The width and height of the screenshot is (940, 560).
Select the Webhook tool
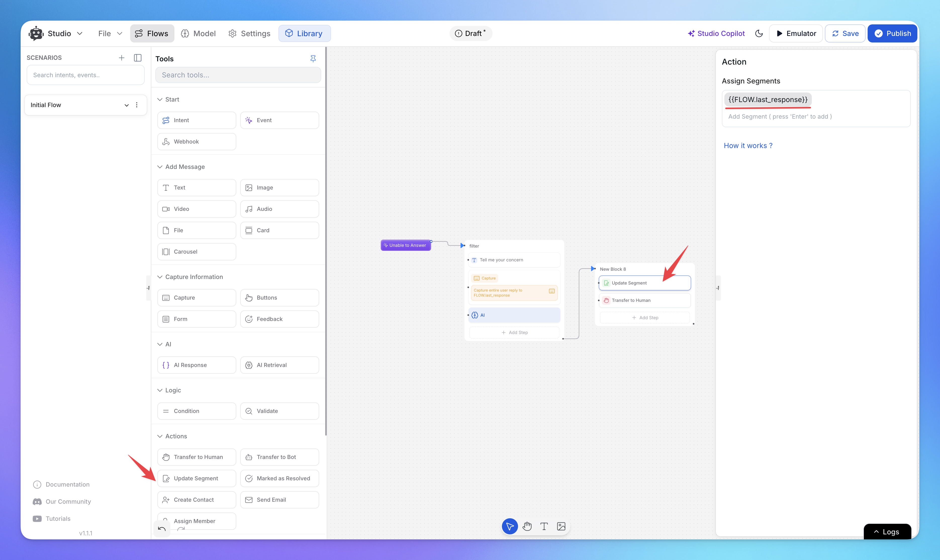(x=197, y=142)
